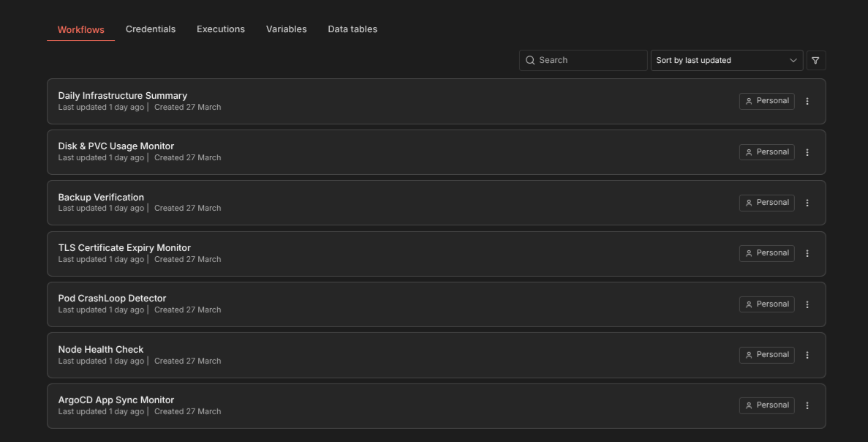The width and height of the screenshot is (868, 442).
Task: Open the three-dot menu for Node Health Check
Action: click(807, 354)
